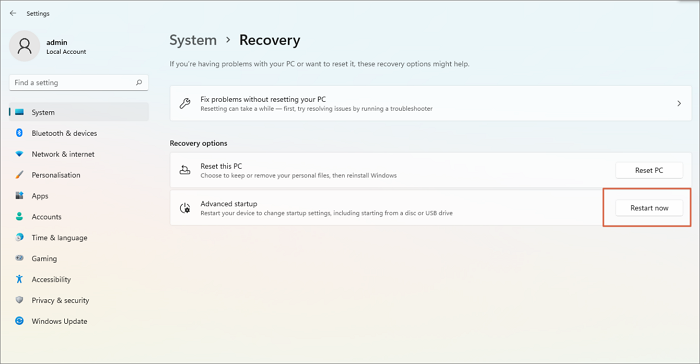Click the Reset this PC title text
This screenshot has width=700, height=364.
pyautogui.click(x=221, y=166)
